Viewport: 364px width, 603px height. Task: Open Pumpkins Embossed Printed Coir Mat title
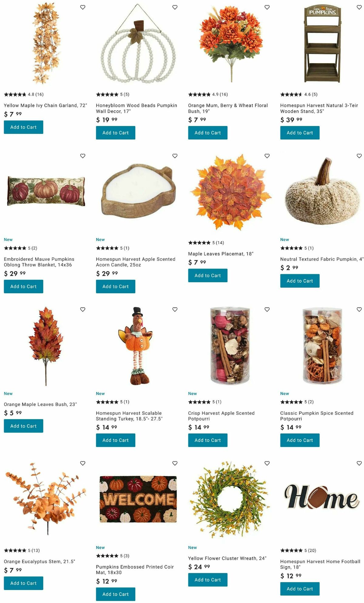coord(135,570)
